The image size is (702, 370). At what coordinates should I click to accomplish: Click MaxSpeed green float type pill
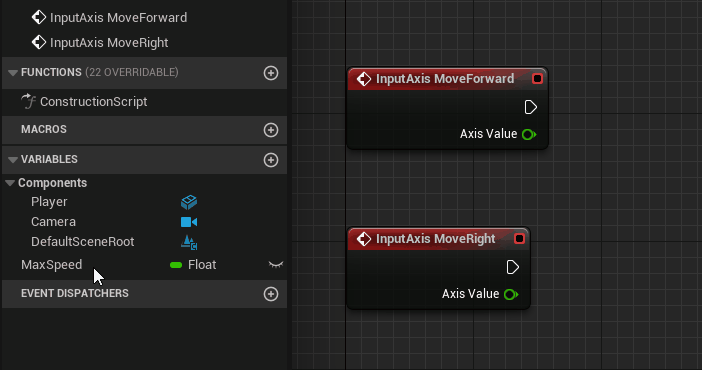pos(176,265)
